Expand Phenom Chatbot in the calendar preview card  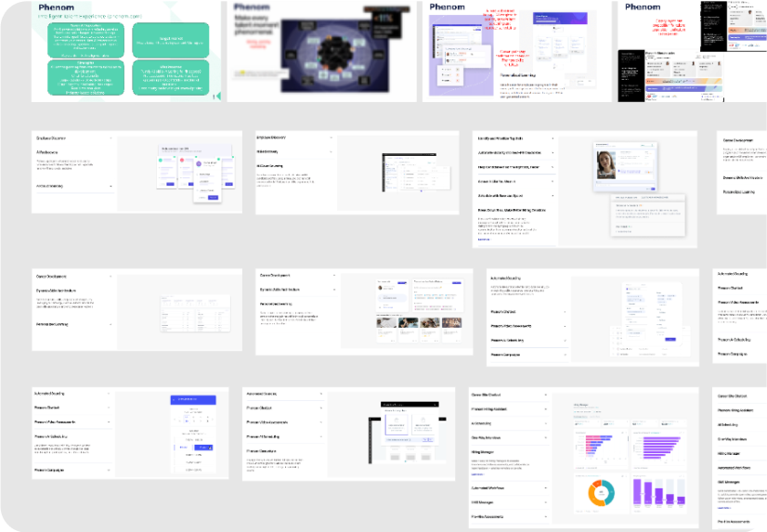tap(72, 408)
